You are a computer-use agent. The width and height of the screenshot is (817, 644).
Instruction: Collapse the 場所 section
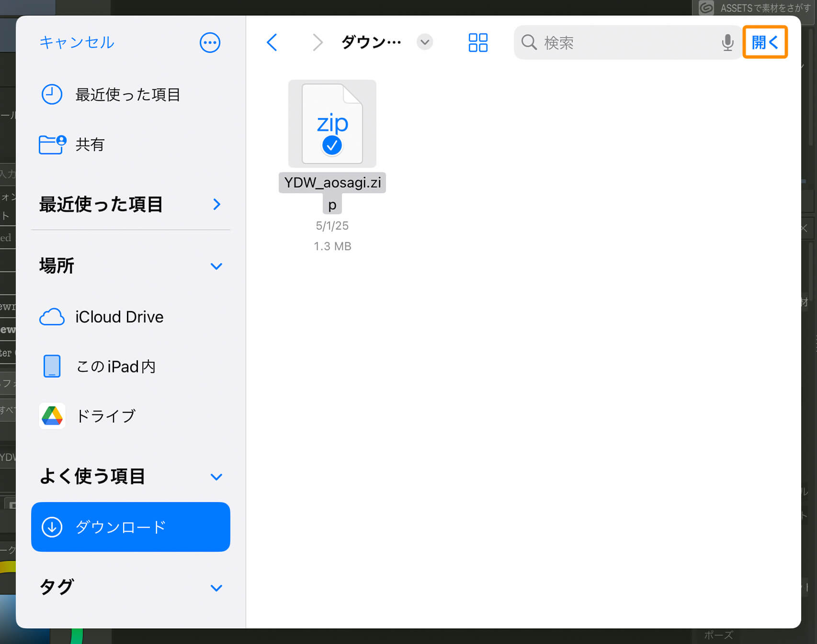point(216,266)
